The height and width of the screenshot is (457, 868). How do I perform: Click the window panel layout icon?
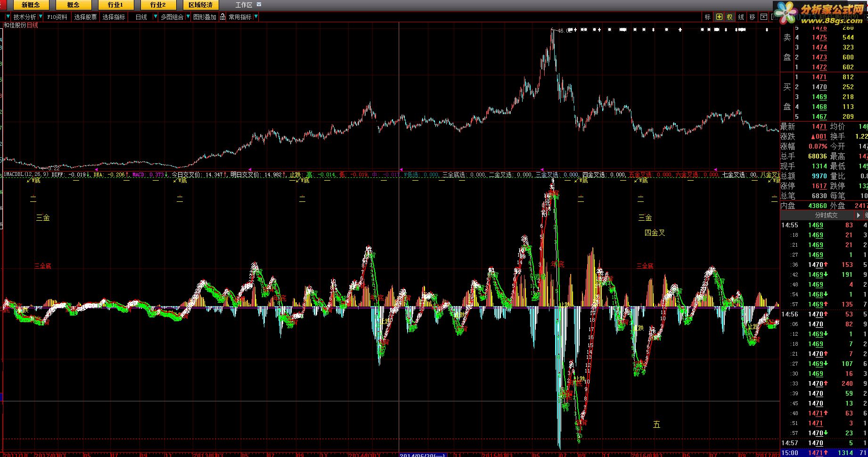[764, 17]
